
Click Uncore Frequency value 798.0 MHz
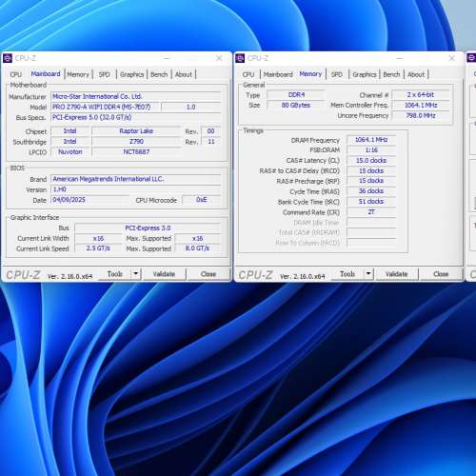coord(421,116)
